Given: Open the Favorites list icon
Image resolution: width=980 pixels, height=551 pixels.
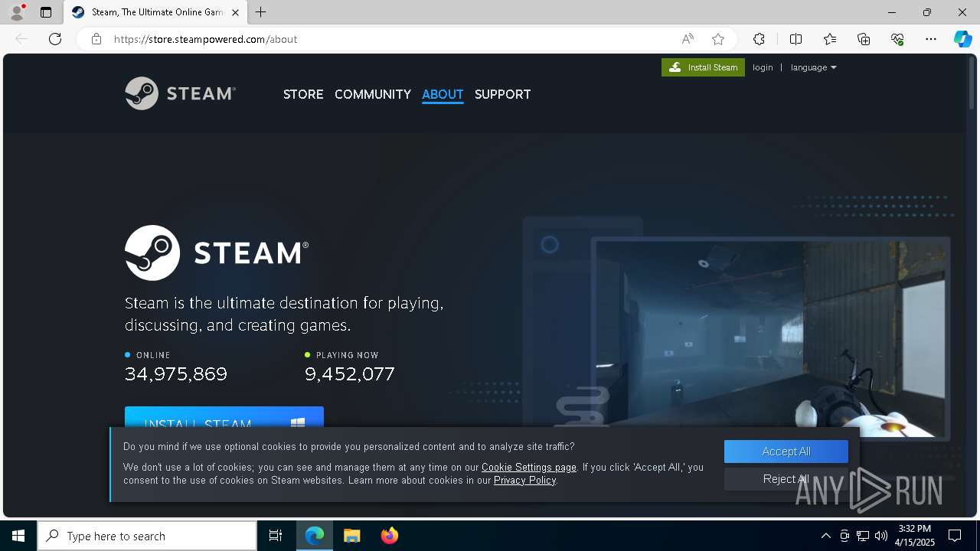Looking at the screenshot, I should coord(830,39).
